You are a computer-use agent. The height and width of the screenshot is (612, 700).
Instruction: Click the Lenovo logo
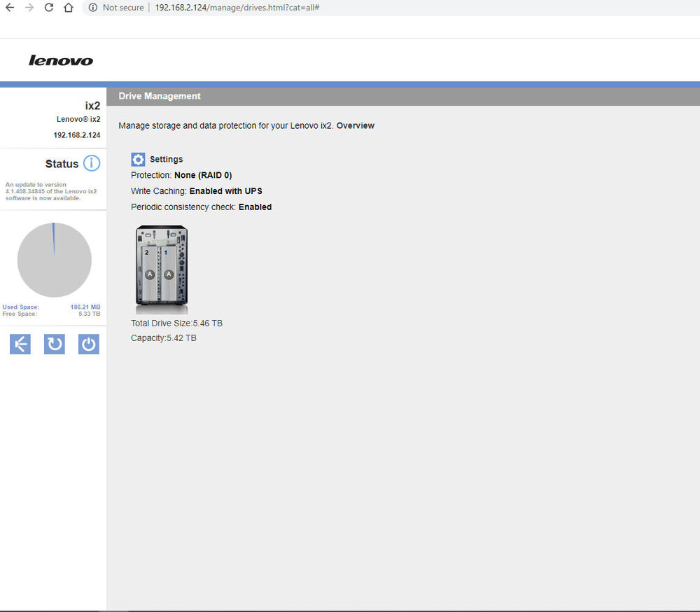point(61,60)
